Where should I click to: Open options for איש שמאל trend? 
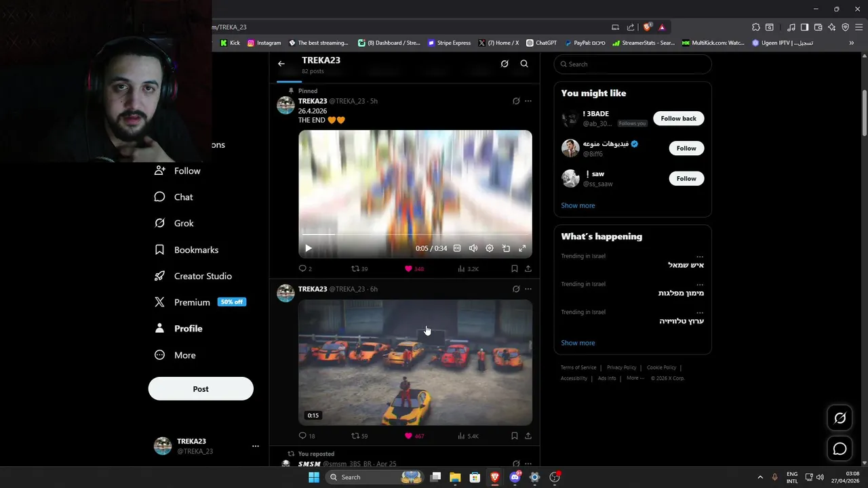click(700, 256)
